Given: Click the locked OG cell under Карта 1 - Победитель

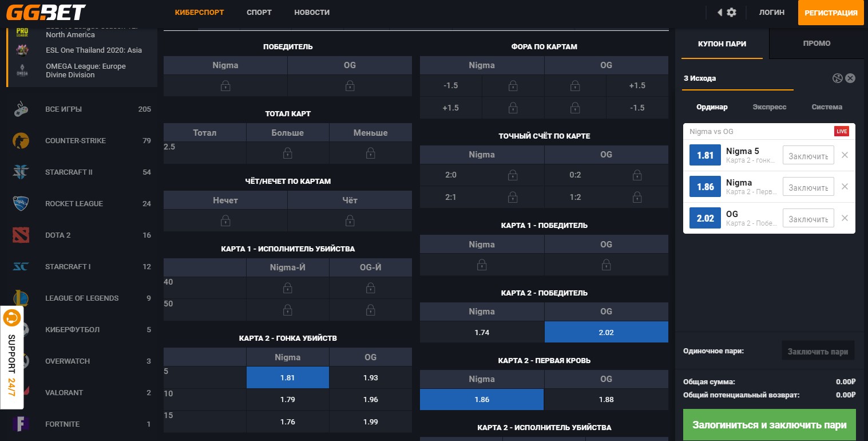Looking at the screenshot, I should pos(607,265).
